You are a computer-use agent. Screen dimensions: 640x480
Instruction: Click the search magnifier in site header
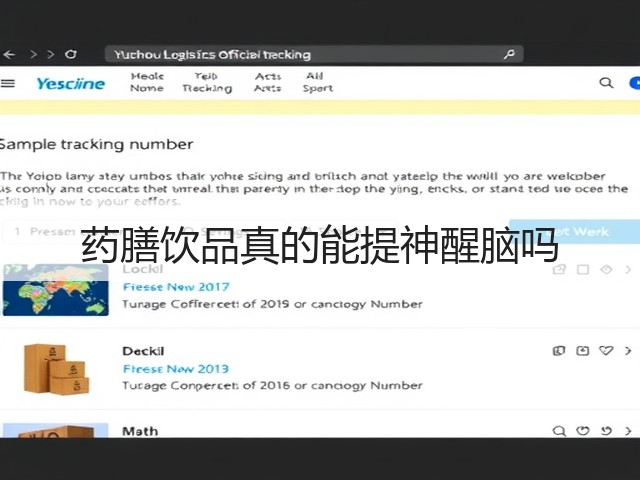[x=606, y=83]
